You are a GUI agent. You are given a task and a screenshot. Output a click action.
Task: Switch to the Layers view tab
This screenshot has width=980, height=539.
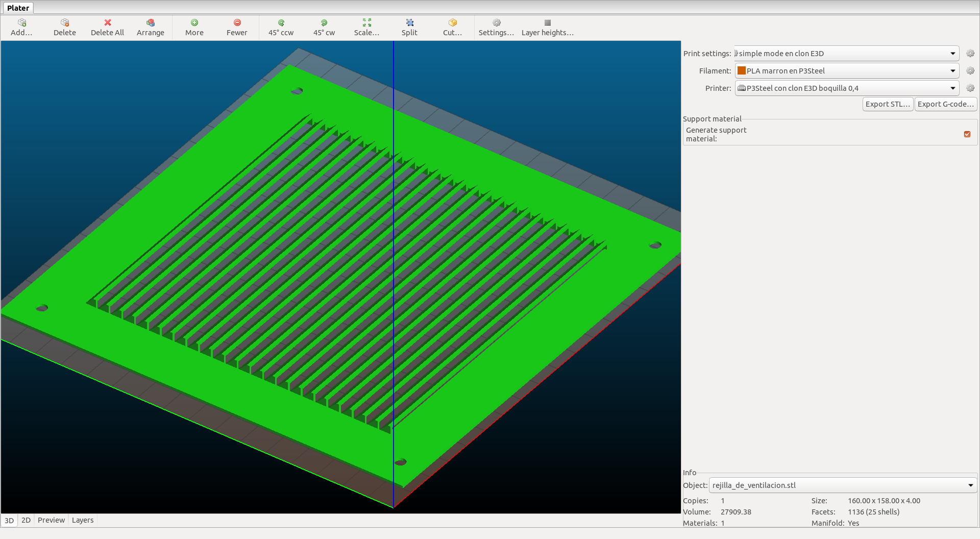click(83, 520)
